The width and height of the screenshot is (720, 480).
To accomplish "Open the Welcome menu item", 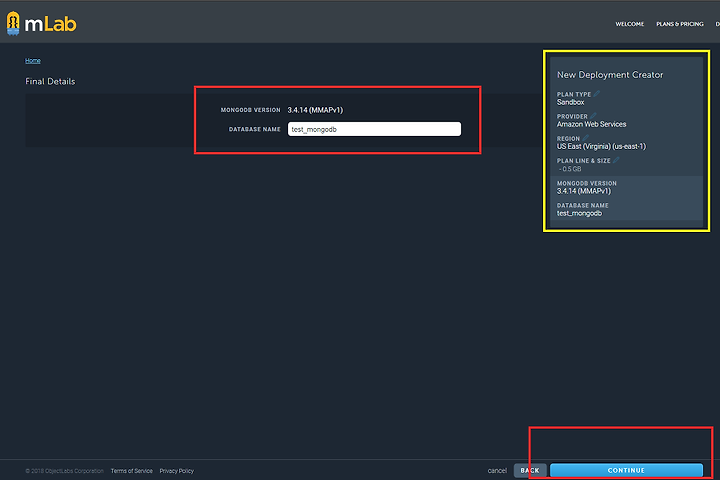I will [630, 24].
